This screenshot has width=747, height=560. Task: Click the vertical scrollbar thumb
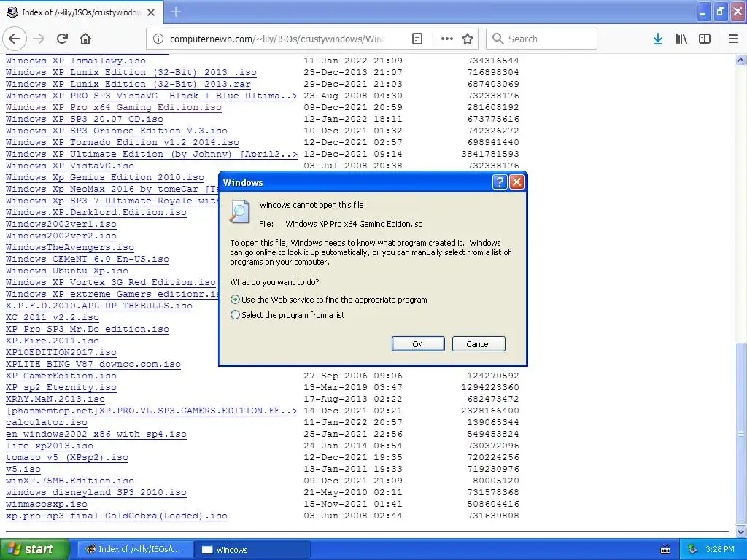740,435
